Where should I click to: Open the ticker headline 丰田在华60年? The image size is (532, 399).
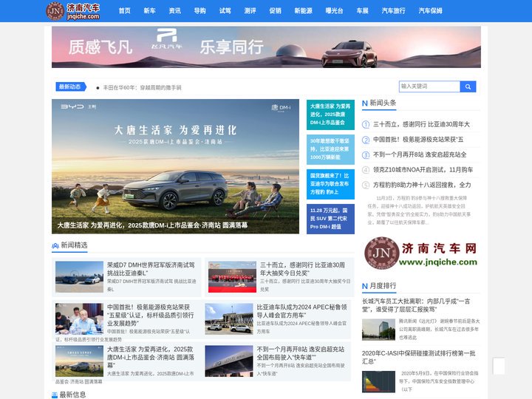142,87
